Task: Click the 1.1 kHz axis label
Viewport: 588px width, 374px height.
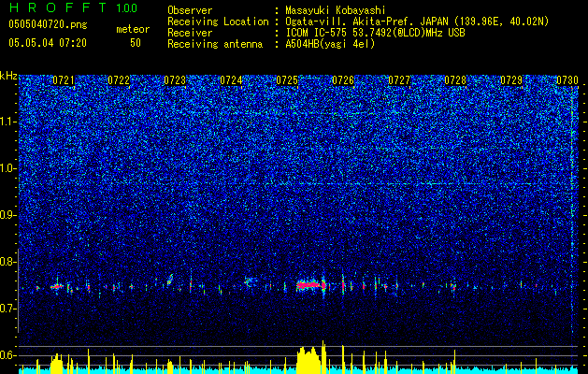Action: coord(8,122)
